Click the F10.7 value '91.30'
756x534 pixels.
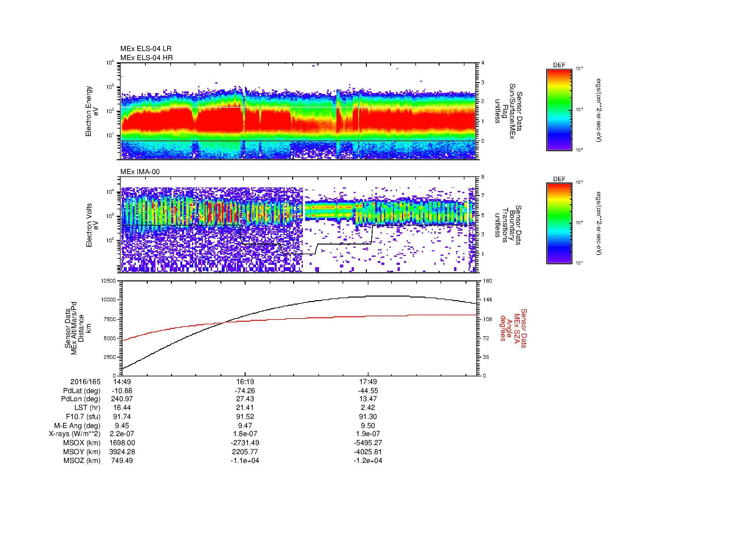coord(368,416)
